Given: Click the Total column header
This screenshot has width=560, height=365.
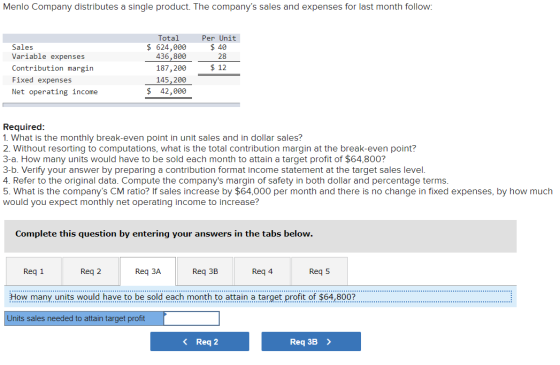Looking at the screenshot, I should tap(168, 38).
